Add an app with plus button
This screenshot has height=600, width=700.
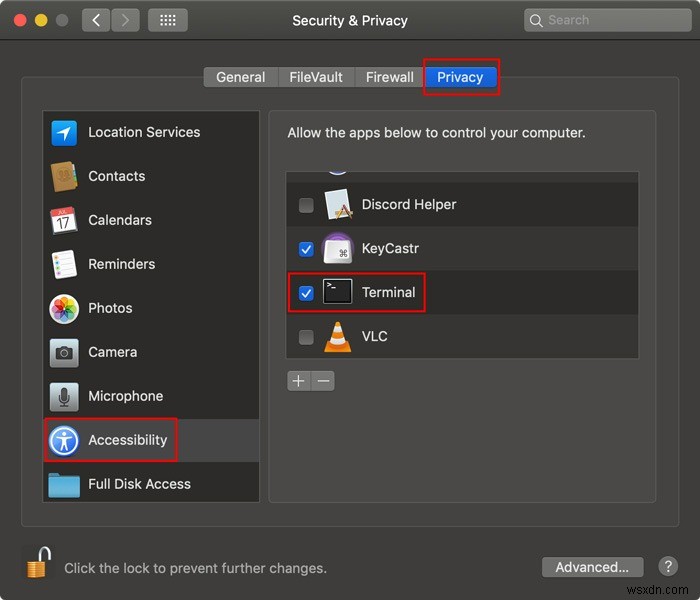299,381
